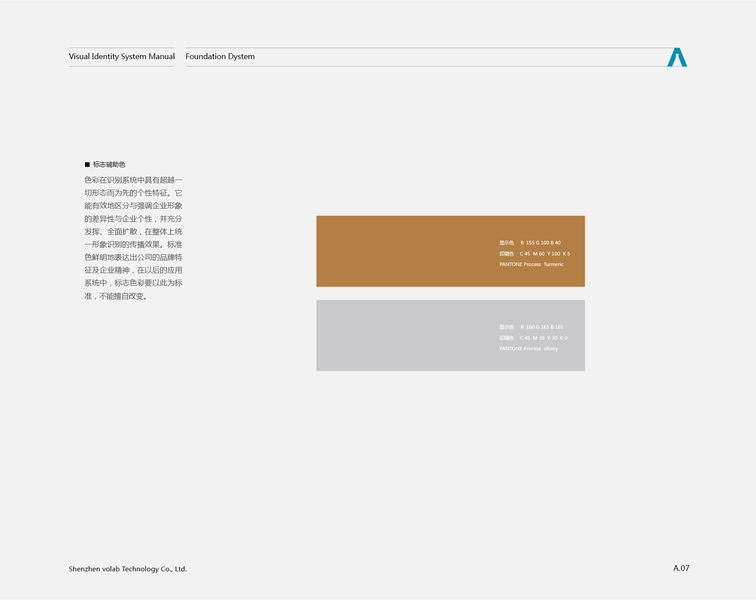Screen dimensions: 756x600
Task: Click 'PANTONE Process silvery' label
Action: [x=529, y=349]
